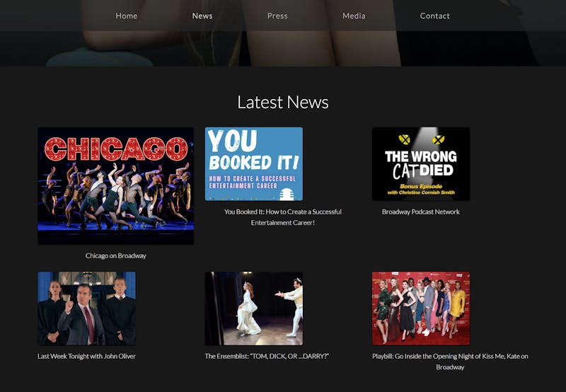Image resolution: width=566 pixels, height=392 pixels.
Task: Open the 'Chicago on Broadway' caption link
Action: click(116, 255)
